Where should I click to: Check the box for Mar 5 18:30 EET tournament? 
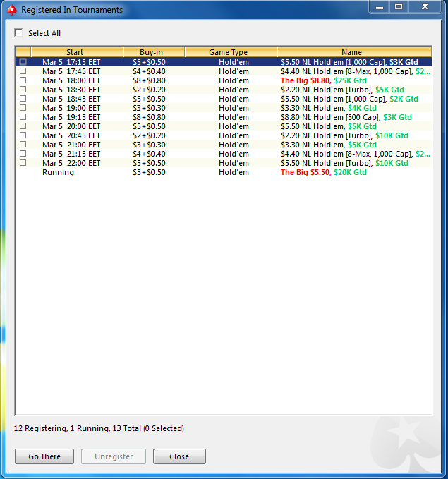23,89
